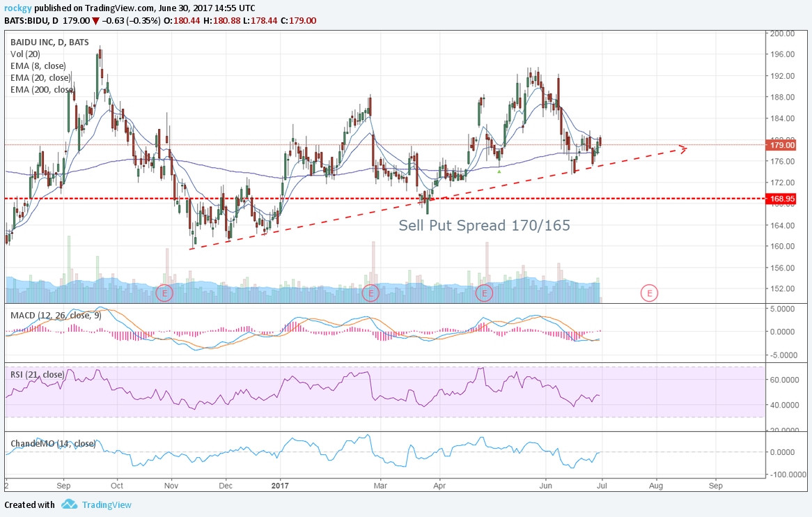Click the 200.00 price axis label
The image size is (812, 517).
point(783,33)
